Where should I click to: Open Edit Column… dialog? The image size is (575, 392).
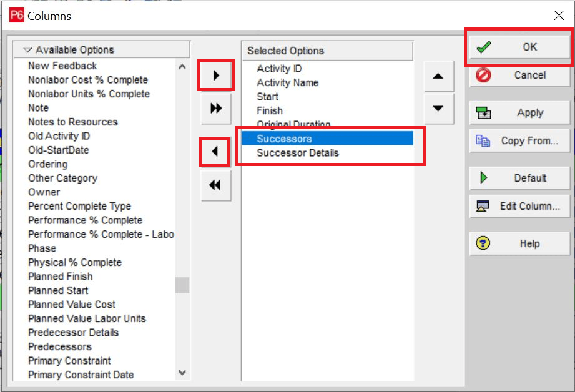520,206
